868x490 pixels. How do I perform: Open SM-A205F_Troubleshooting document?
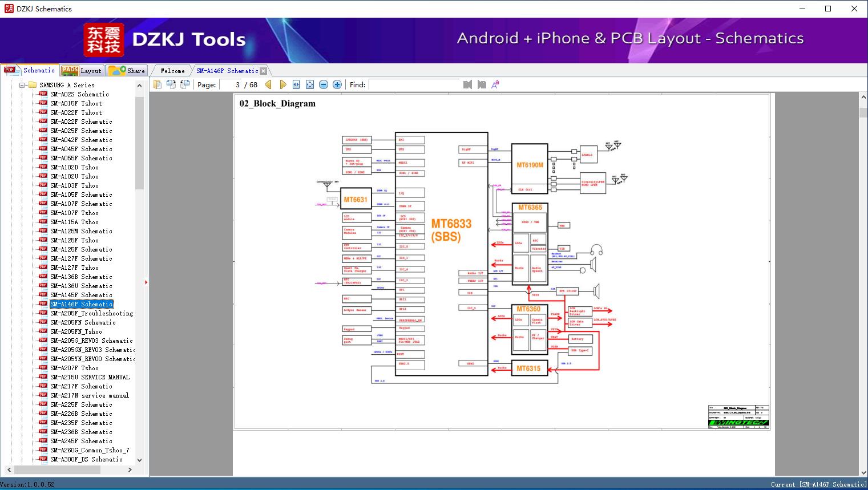coord(91,313)
